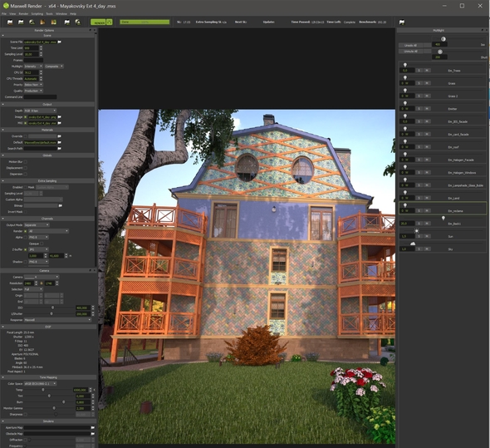The width and height of the screenshot is (490, 448).
Task: Toggle Opaque checkbox
Action: (42, 244)
